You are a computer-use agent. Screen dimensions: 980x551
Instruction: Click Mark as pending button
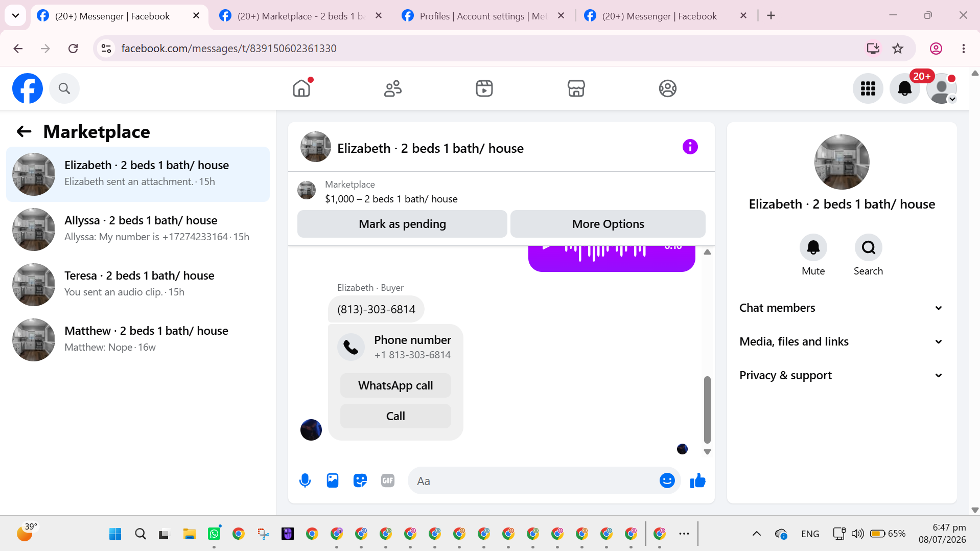point(402,224)
